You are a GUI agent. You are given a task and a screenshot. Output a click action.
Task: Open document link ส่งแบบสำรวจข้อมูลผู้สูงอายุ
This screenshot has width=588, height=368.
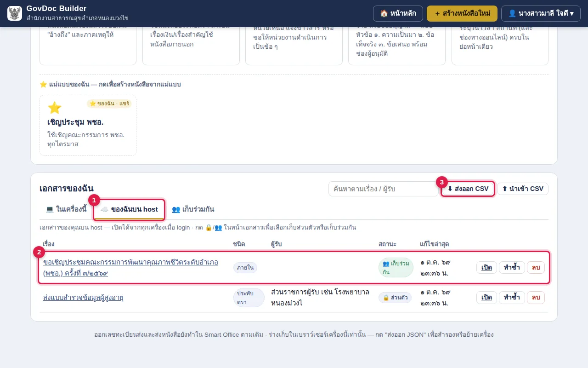tap(83, 297)
